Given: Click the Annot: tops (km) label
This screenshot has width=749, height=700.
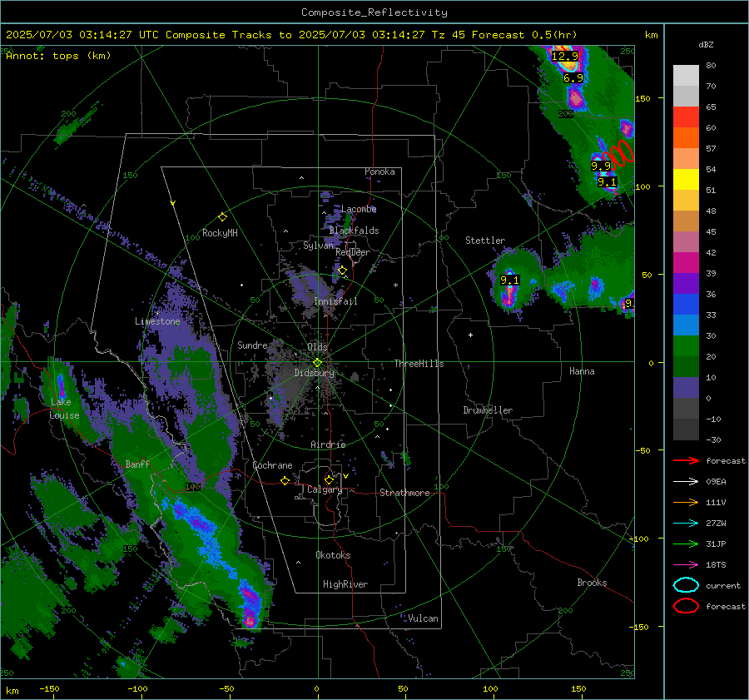Looking at the screenshot, I should click(x=58, y=56).
